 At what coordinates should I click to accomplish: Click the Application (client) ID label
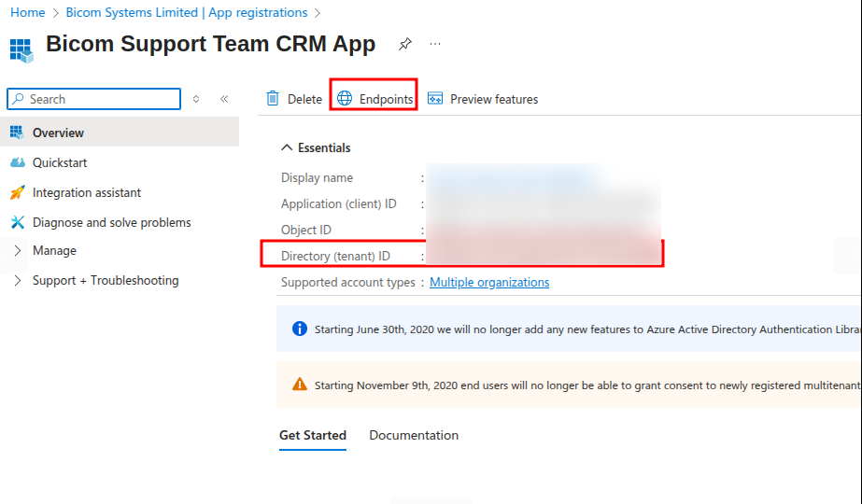tap(339, 203)
